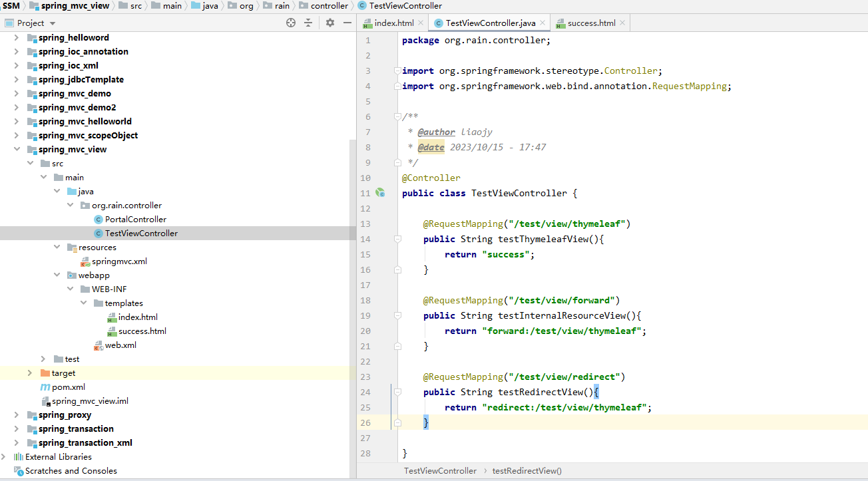Hide the Project tool window
868x481 pixels.
pyautogui.click(x=347, y=23)
